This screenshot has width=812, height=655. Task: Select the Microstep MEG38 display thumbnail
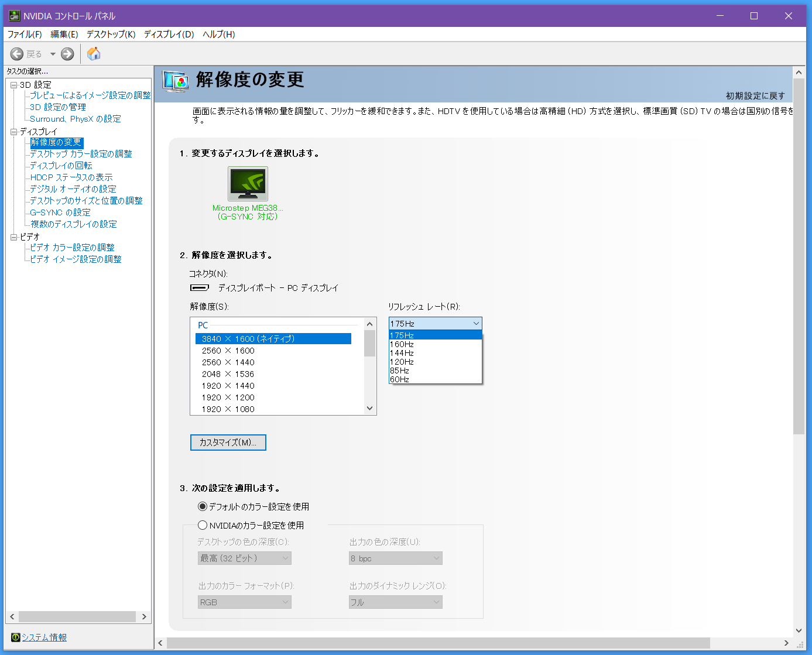(248, 184)
